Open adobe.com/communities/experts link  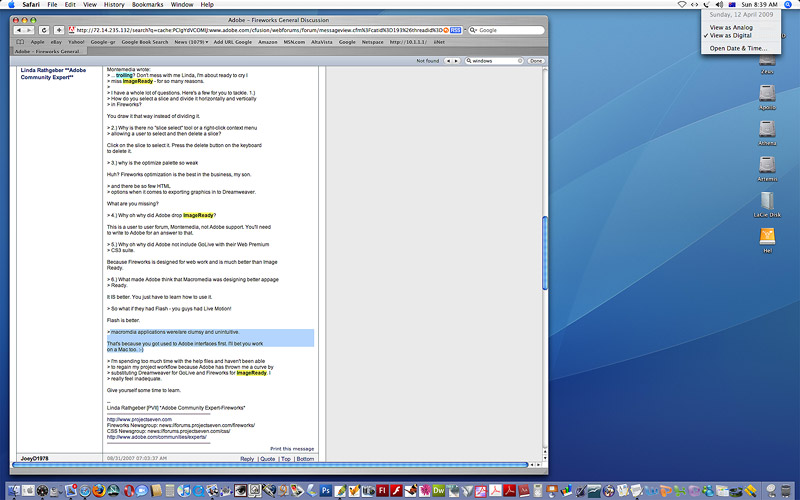(x=157, y=437)
